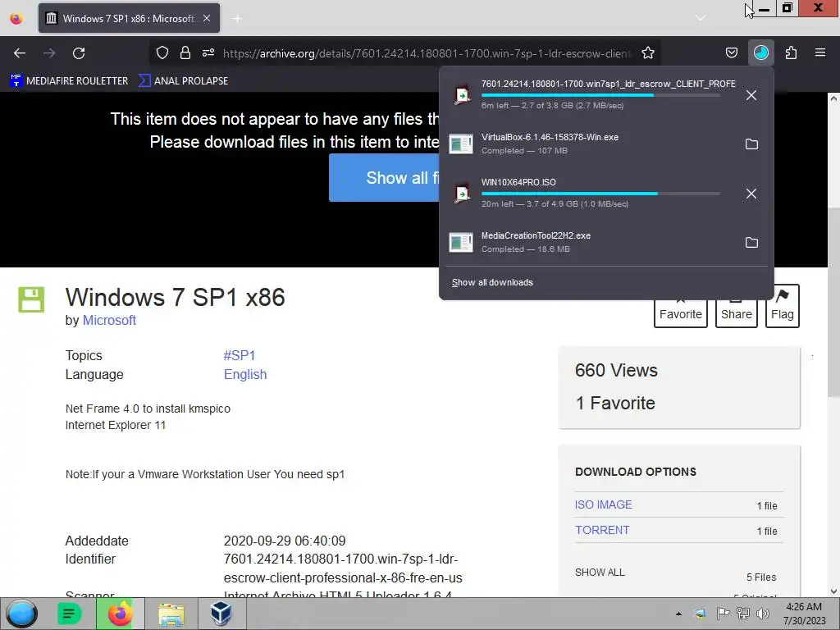The width and height of the screenshot is (840, 630).
Task: Click SHOW ALL files link
Action: [600, 572]
